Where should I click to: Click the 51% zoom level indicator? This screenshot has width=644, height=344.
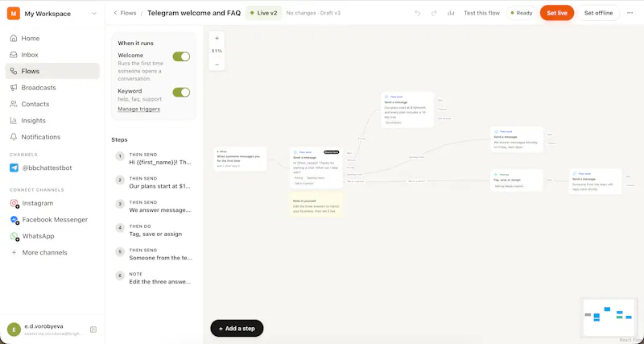217,51
